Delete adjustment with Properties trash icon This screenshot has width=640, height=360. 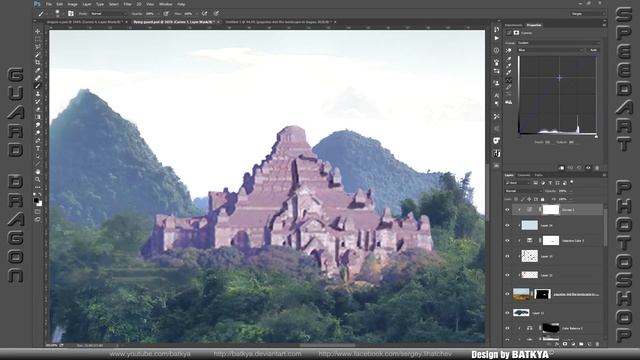pyautogui.click(x=597, y=167)
